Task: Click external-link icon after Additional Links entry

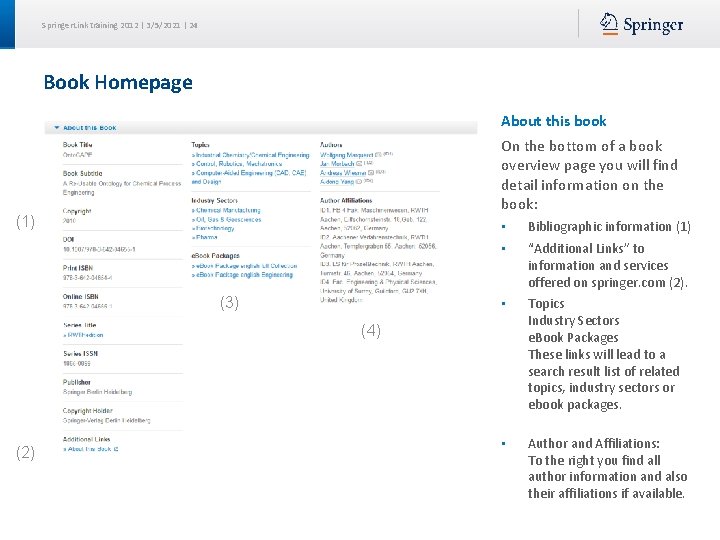Action: coord(116,449)
